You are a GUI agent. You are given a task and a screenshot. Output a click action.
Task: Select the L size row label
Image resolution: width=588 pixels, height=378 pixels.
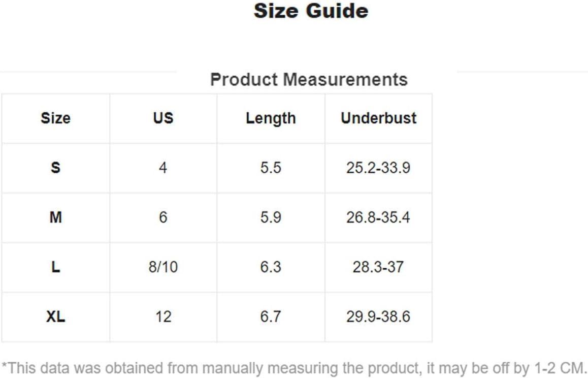(55, 267)
